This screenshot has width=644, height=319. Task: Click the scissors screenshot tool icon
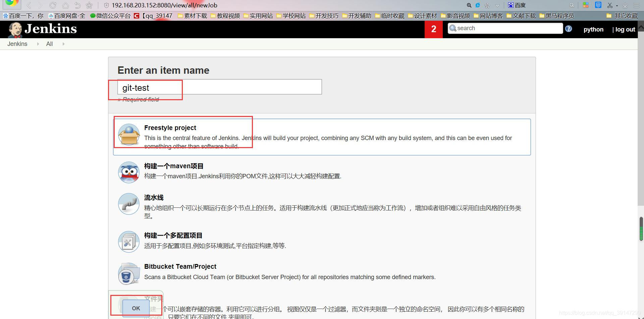610,5
